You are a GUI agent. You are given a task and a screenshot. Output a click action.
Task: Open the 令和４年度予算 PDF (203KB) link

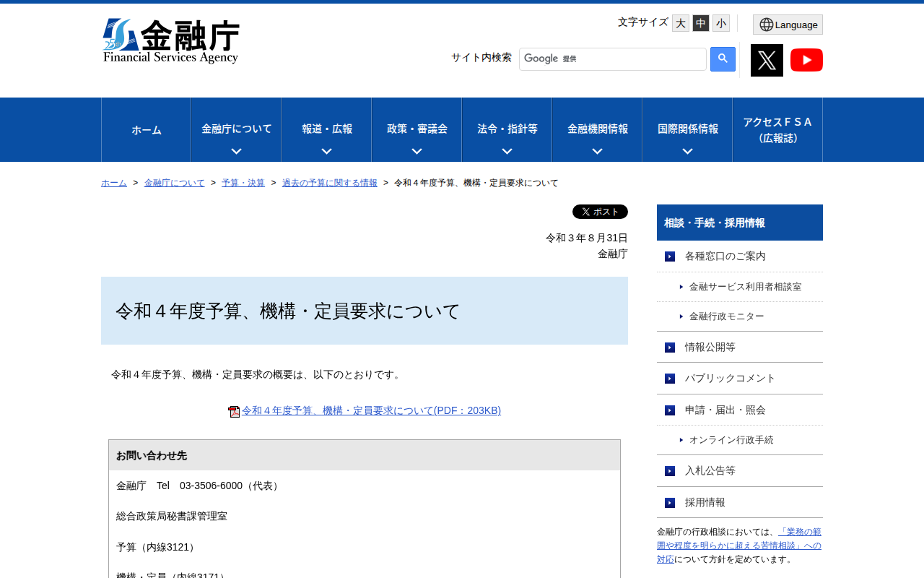(371, 410)
